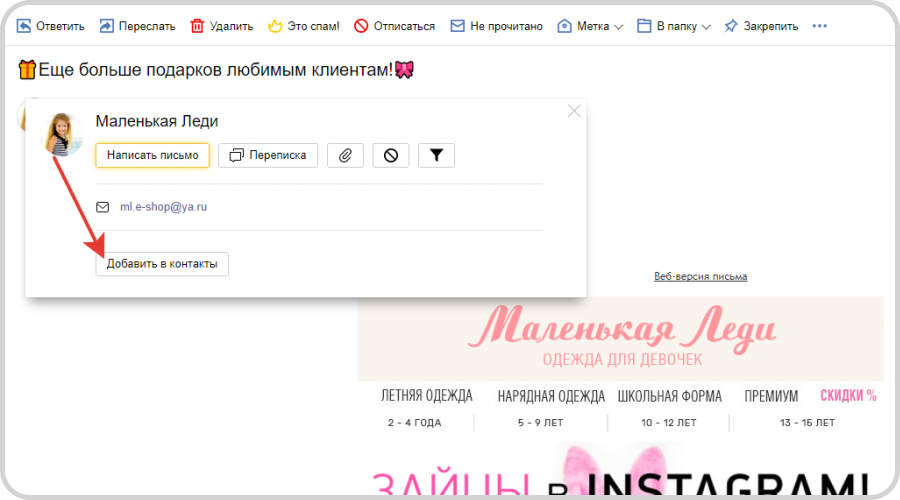Mark message as Не прочитано
900x500 pixels.
click(x=496, y=26)
